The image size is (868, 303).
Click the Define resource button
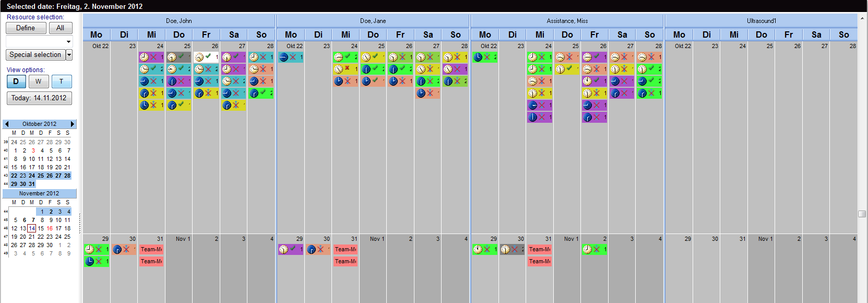click(x=26, y=28)
